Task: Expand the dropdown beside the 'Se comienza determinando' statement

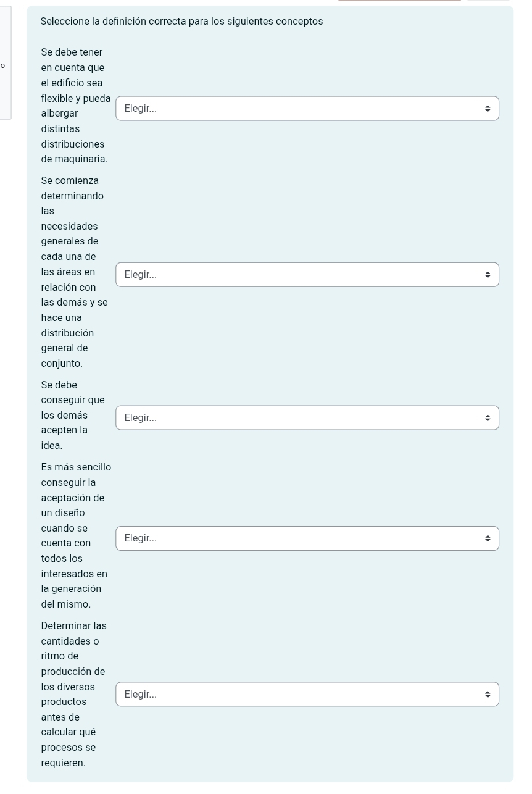Action: [x=307, y=275]
